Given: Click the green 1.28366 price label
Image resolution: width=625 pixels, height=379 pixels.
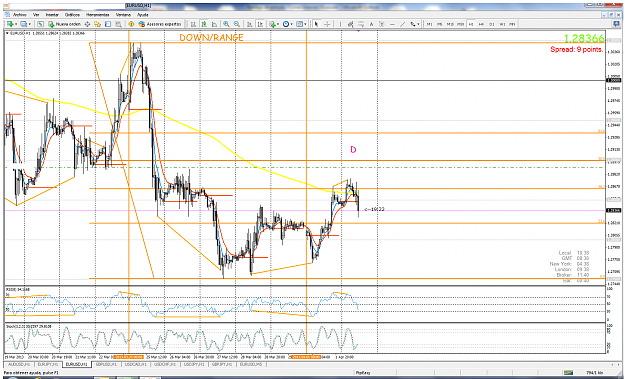Looking at the screenshot, I should 584,39.
